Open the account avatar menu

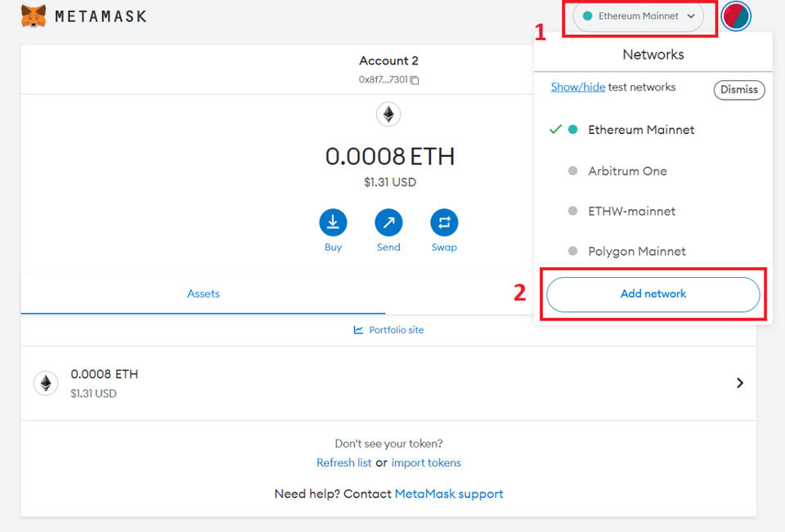[736, 16]
